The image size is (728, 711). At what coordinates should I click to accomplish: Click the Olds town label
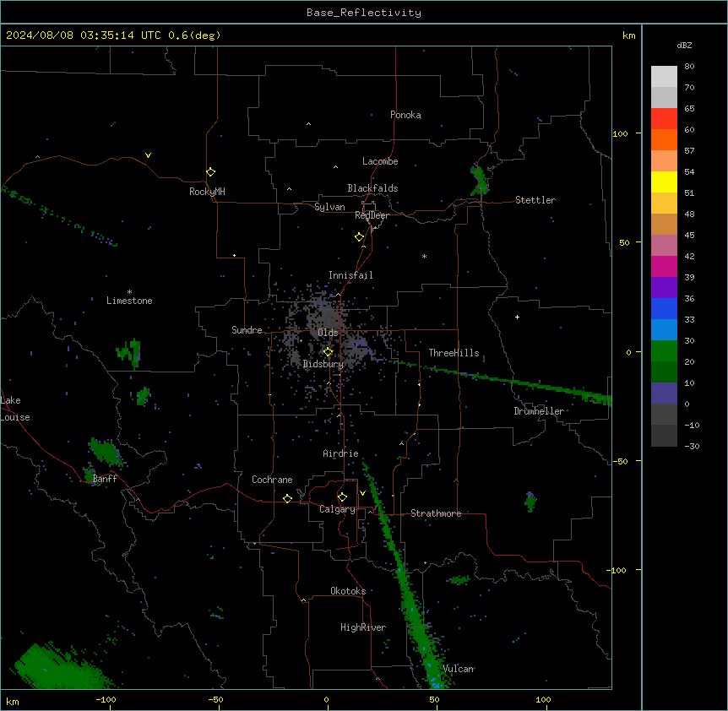328,333
